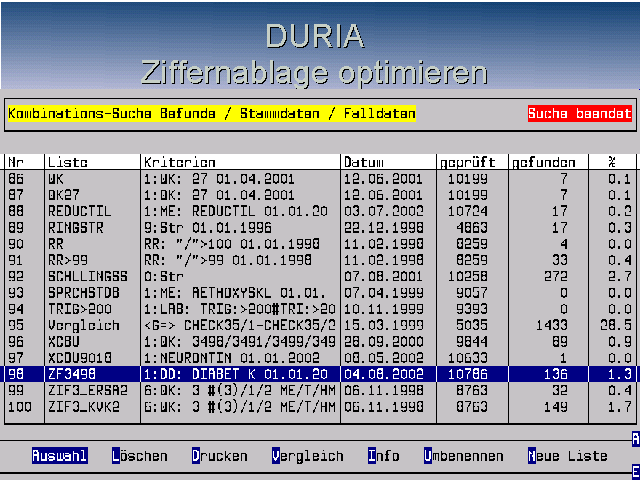The height and width of the screenshot is (480, 640).
Task: Click row number 90
Action: pyautogui.click(x=16, y=244)
